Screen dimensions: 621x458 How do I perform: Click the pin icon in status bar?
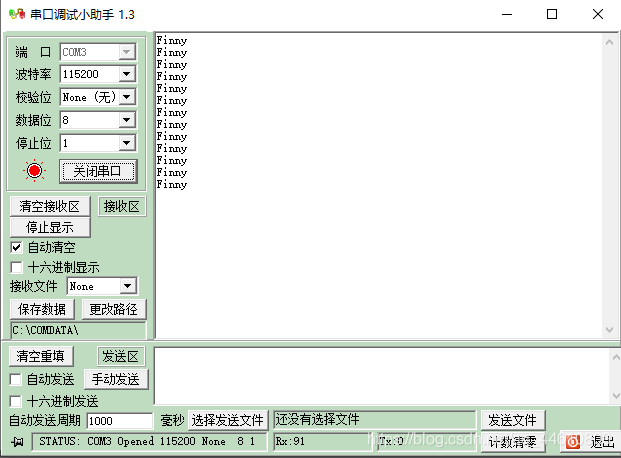click(x=17, y=441)
